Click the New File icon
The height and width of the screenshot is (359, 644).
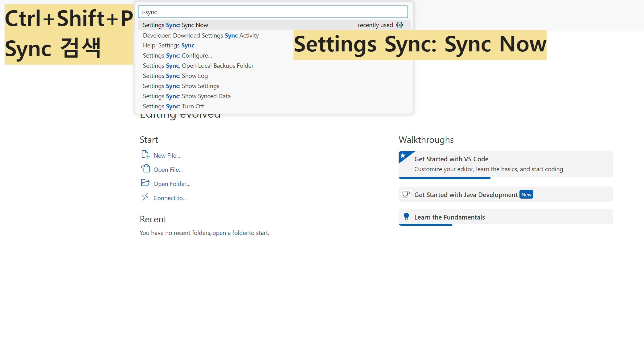(145, 155)
